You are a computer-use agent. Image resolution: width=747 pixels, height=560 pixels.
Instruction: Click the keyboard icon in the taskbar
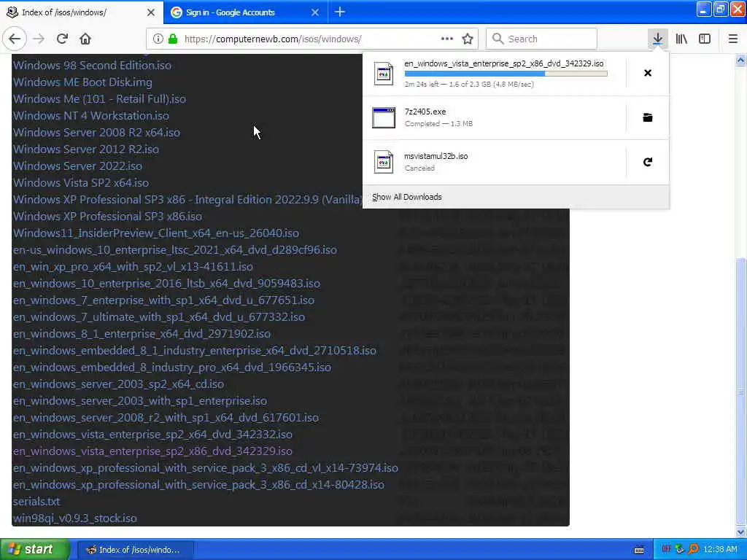(639, 550)
